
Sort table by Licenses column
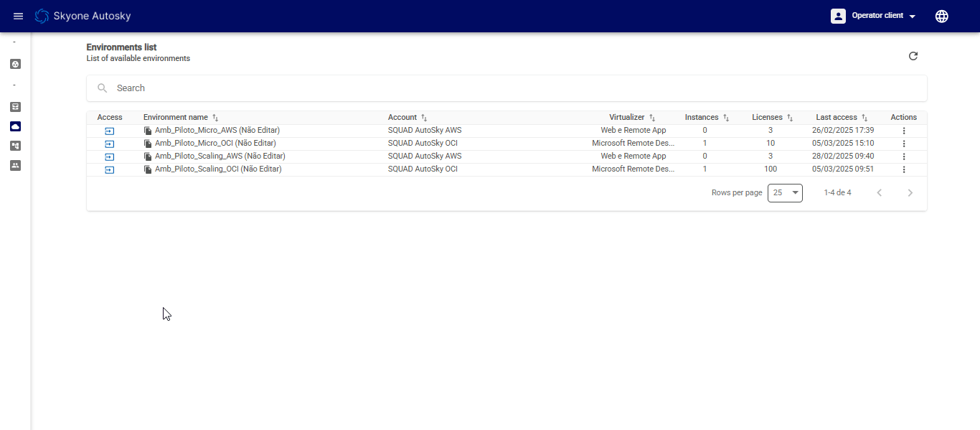[x=790, y=118]
